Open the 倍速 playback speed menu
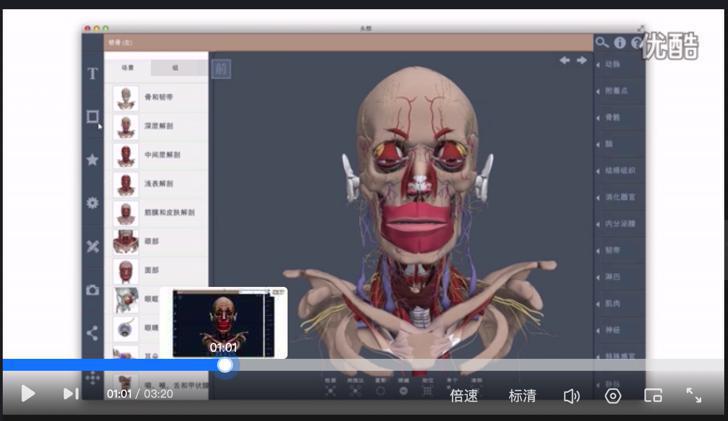The height and width of the screenshot is (421, 728). point(464,396)
